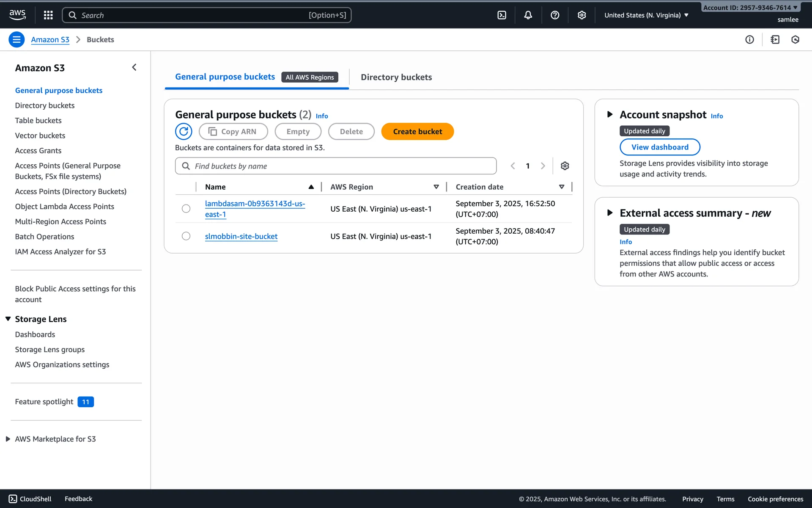
Task: Select the lambdasam bucket radio button
Action: pos(186,209)
